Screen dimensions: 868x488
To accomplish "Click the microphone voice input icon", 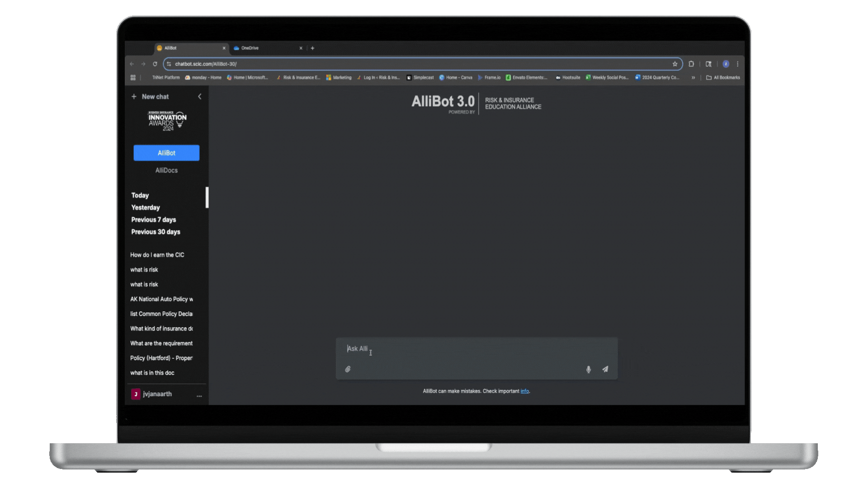I will (588, 369).
